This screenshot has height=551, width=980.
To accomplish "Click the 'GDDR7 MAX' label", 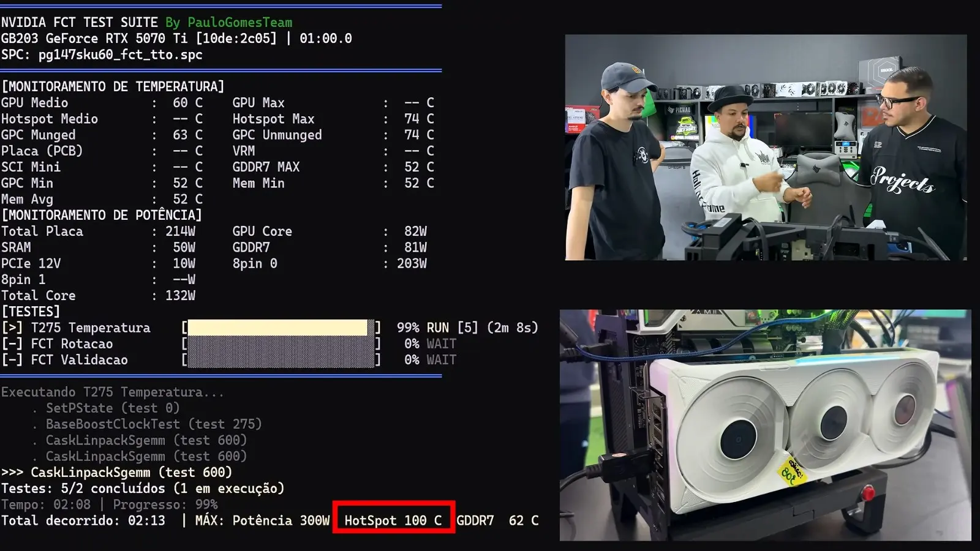I will (x=266, y=167).
